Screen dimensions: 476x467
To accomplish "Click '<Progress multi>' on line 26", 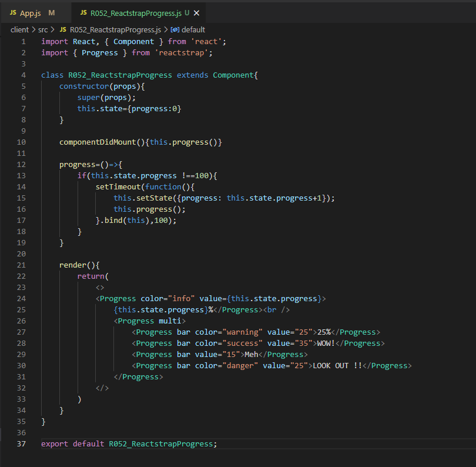I will (150, 321).
